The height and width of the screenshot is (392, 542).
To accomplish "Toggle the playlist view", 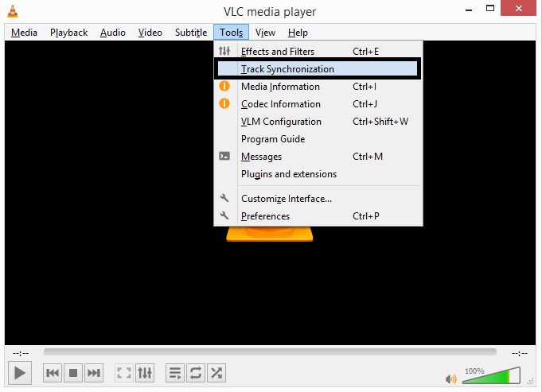I will tap(175, 373).
